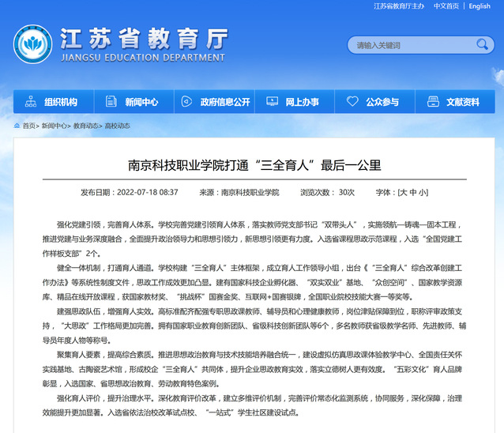Click the publish date 2022-07-18 08:37
Viewport: 504px width, 433px height.
(x=148, y=192)
